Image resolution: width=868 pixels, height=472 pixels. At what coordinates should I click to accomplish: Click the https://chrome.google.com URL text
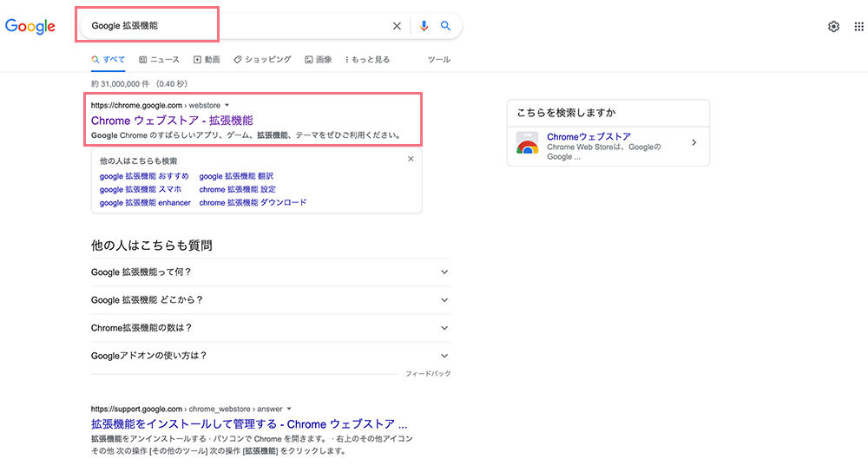(x=137, y=105)
